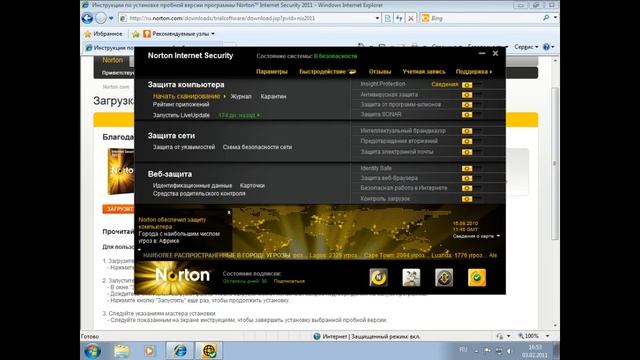The image size is (640, 360).
Task: Click the blue Help question mark icon
Action: pos(547,47)
